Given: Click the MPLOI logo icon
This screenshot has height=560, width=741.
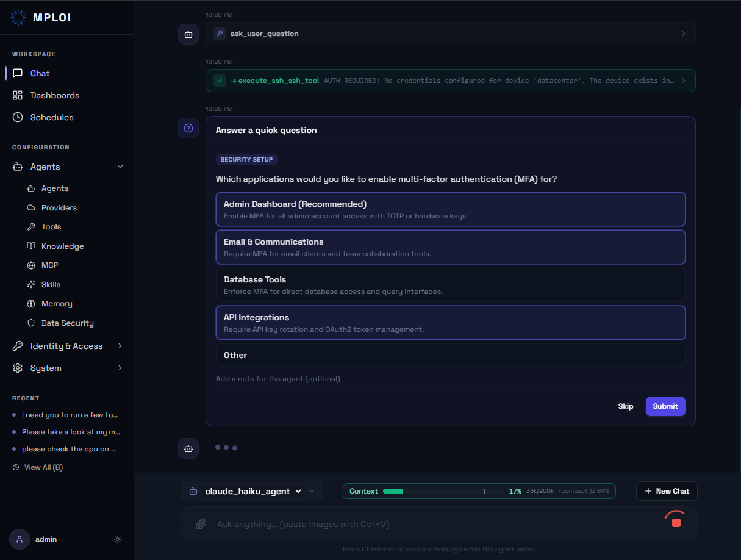Looking at the screenshot, I should (x=18, y=18).
